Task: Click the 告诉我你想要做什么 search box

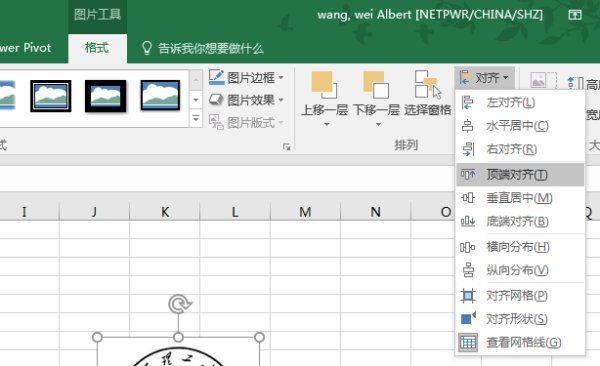Action: [x=210, y=49]
